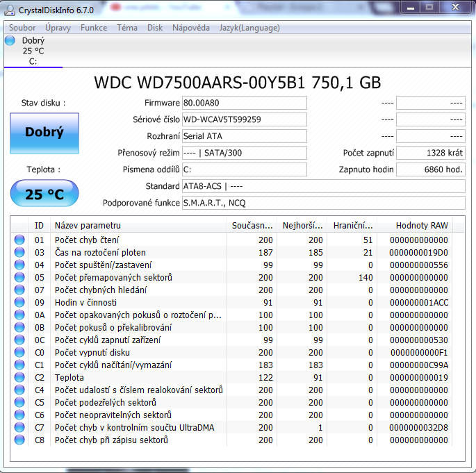Open the Nápověda menu
Screen dimensions: 476x473
(x=191, y=28)
